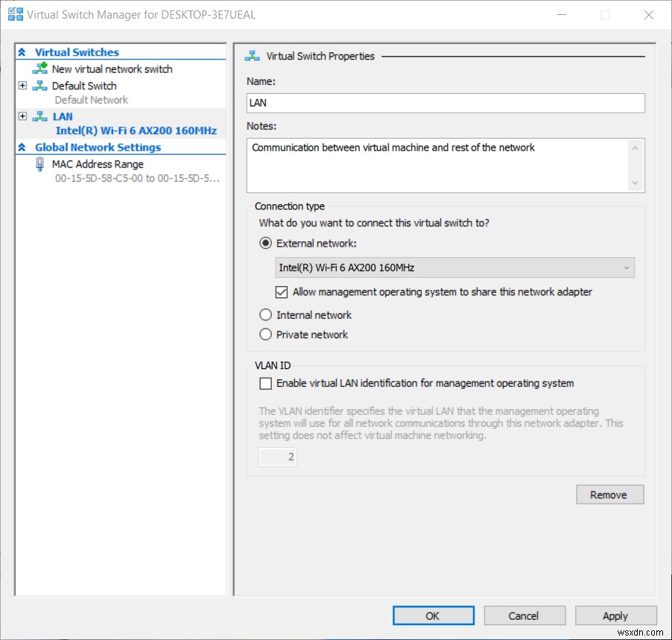This screenshot has width=672, height=640.
Task: Click the Remove button
Action: click(x=609, y=494)
